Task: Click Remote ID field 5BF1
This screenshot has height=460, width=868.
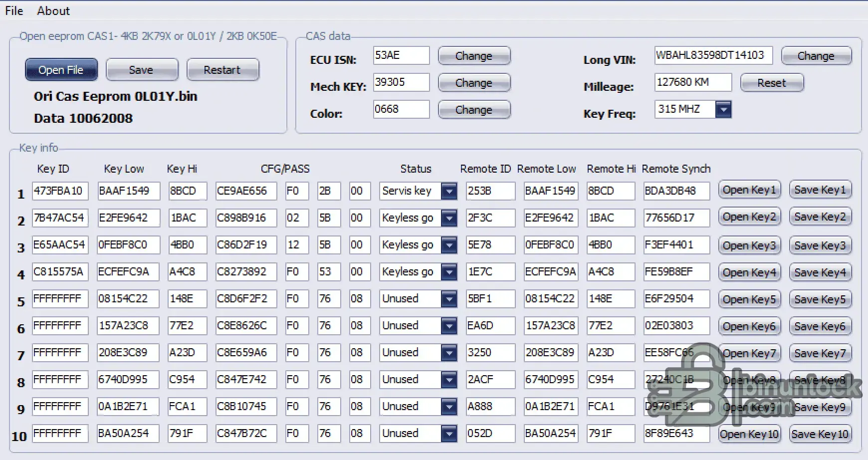Action: click(x=490, y=299)
